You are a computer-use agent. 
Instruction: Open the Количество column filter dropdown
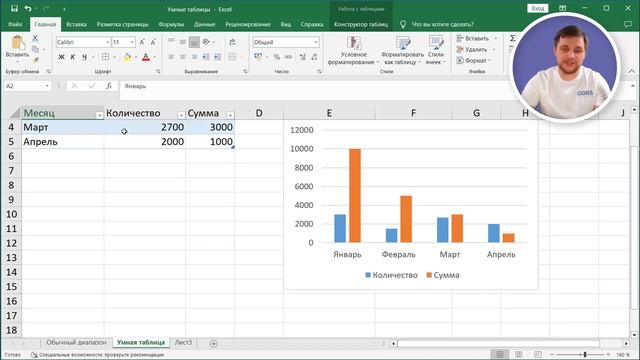coord(181,116)
